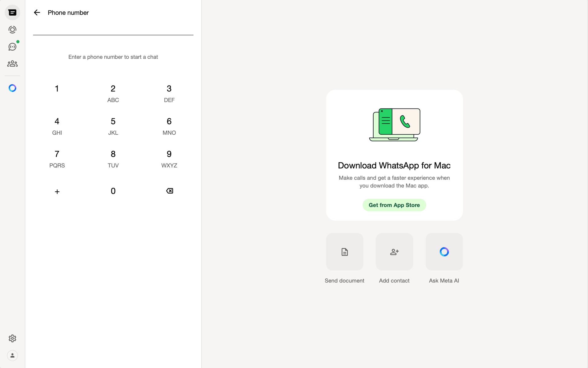This screenshot has height=368, width=588.
Task: Focus the phone number input field
Action: [x=113, y=29]
